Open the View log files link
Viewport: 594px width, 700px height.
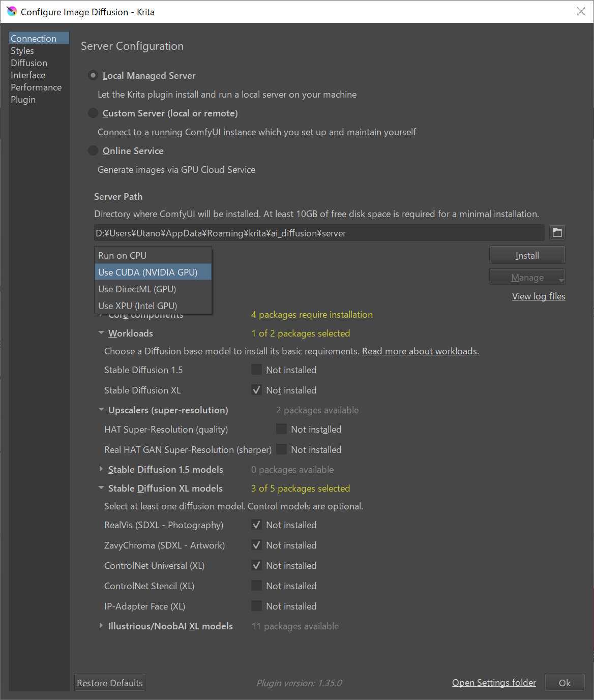tap(539, 296)
